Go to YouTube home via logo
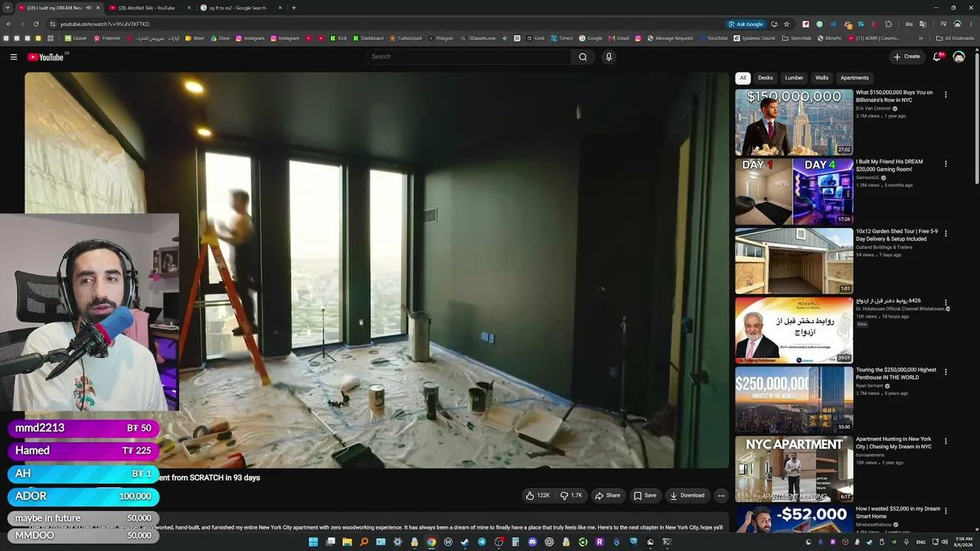The image size is (980, 551). [x=46, y=57]
